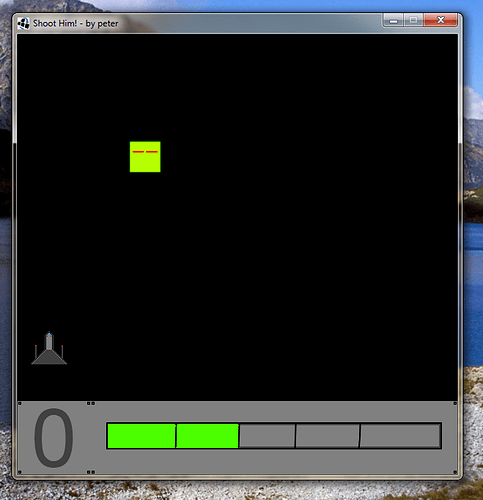Click the gray status panel's bottom-right corner rivet

[x=455, y=472]
